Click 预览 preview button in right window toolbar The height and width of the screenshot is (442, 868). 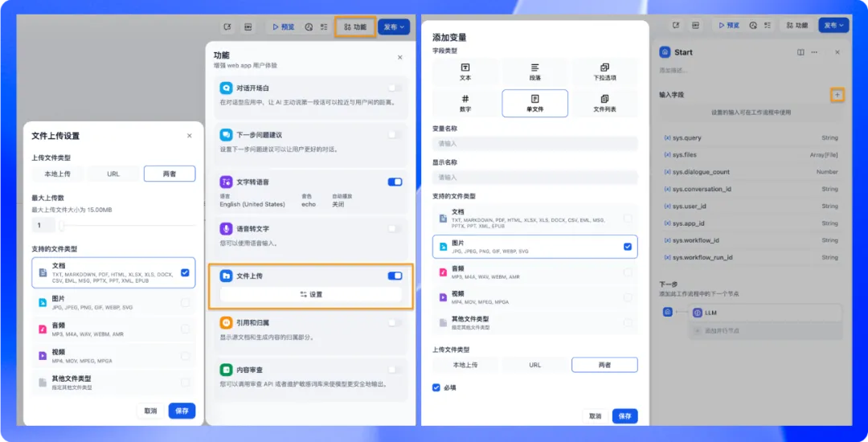coord(728,26)
